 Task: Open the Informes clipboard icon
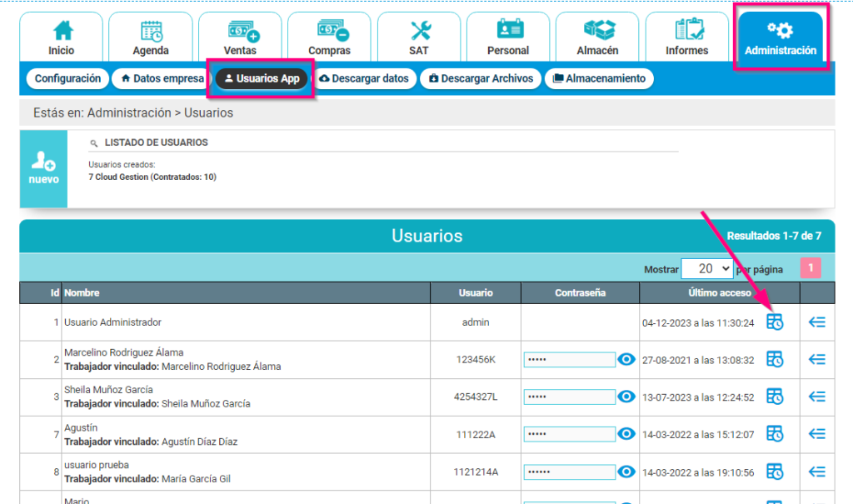coord(686,32)
